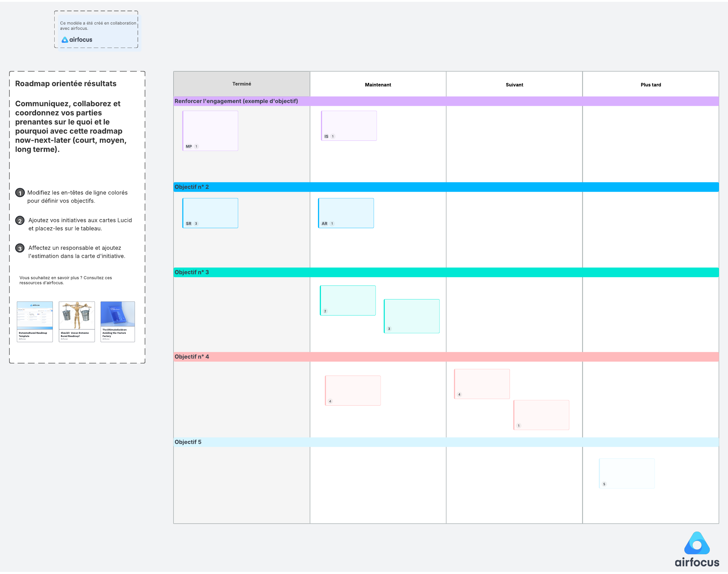Click the Roadmap orientée résultats title text
This screenshot has height=574, width=728.
(66, 84)
